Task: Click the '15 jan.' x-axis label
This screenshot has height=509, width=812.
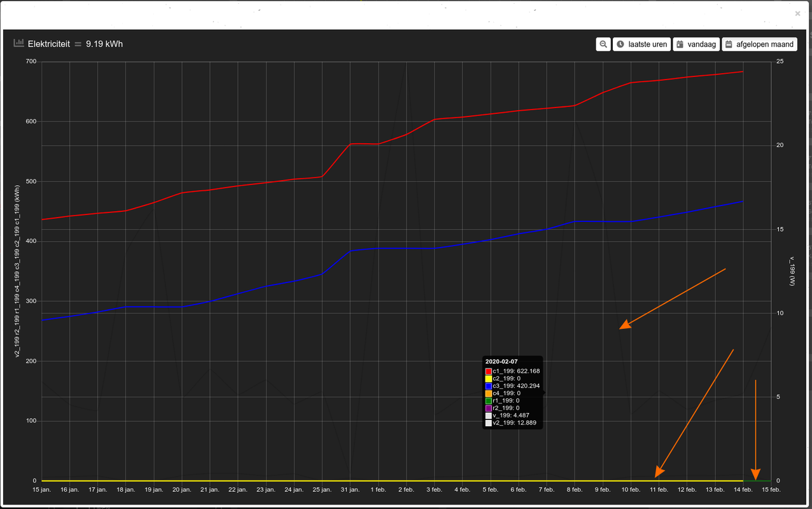Action: click(42, 490)
